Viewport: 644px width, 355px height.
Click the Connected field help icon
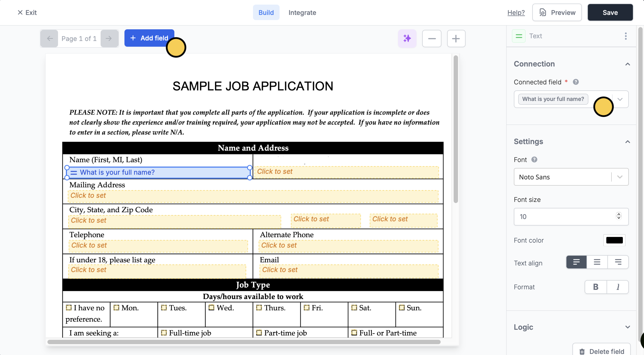pos(576,82)
